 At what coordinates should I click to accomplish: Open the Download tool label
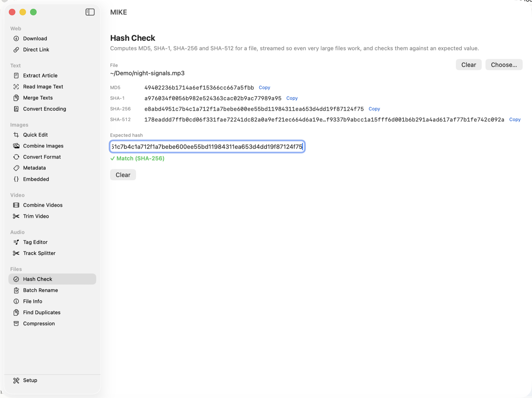click(35, 39)
